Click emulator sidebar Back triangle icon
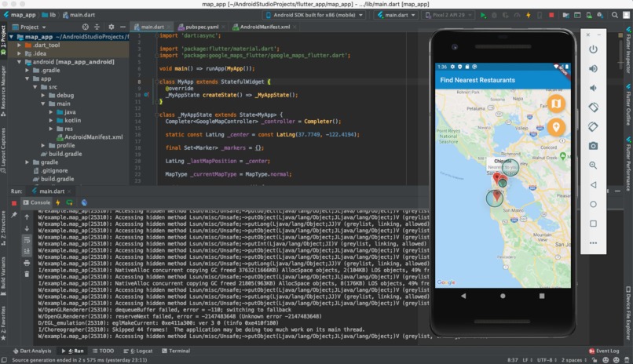 coord(593,184)
